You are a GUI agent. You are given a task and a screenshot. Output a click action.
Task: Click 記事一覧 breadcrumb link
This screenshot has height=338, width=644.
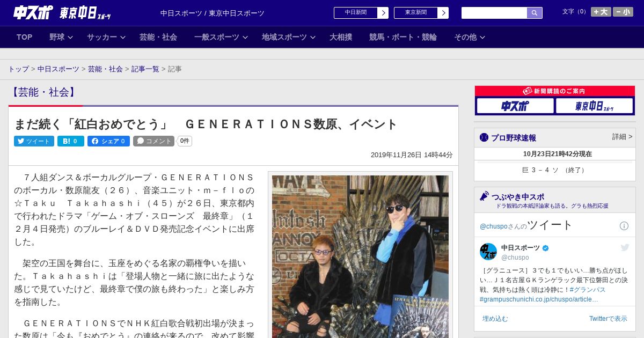[x=145, y=69]
